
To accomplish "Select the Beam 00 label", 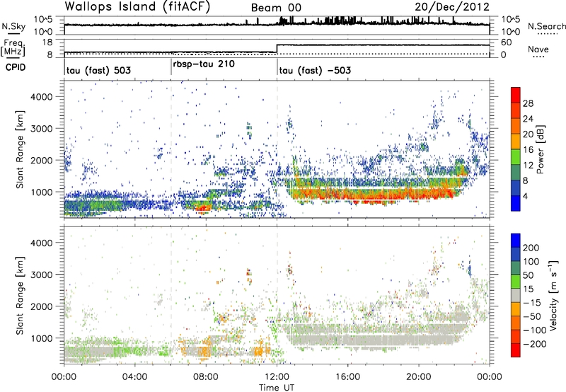I will pyautogui.click(x=276, y=8).
